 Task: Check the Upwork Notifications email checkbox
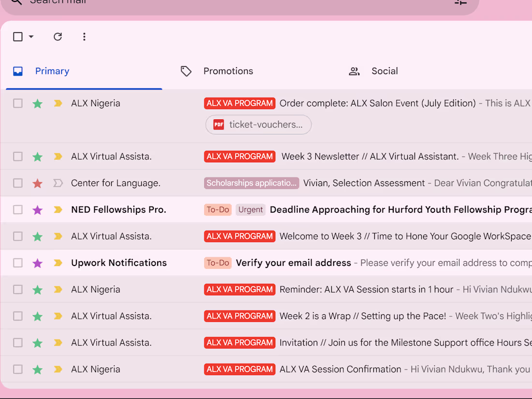point(17,263)
